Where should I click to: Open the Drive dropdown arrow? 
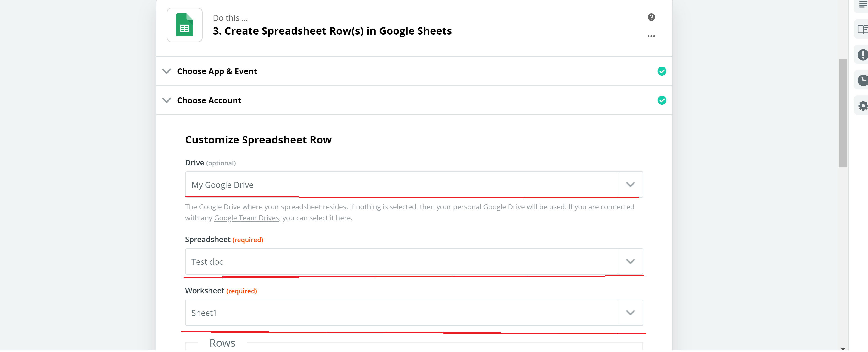pos(630,185)
